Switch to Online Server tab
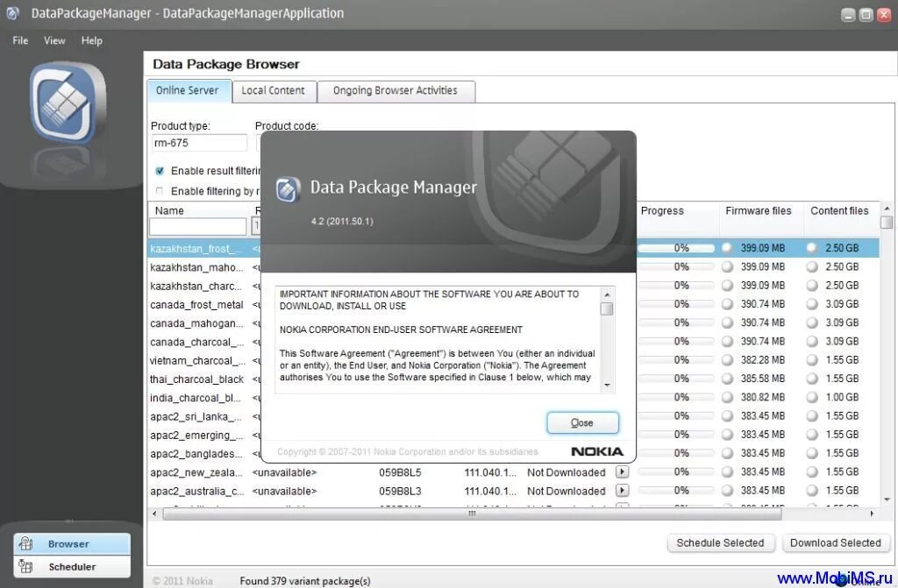 click(189, 91)
